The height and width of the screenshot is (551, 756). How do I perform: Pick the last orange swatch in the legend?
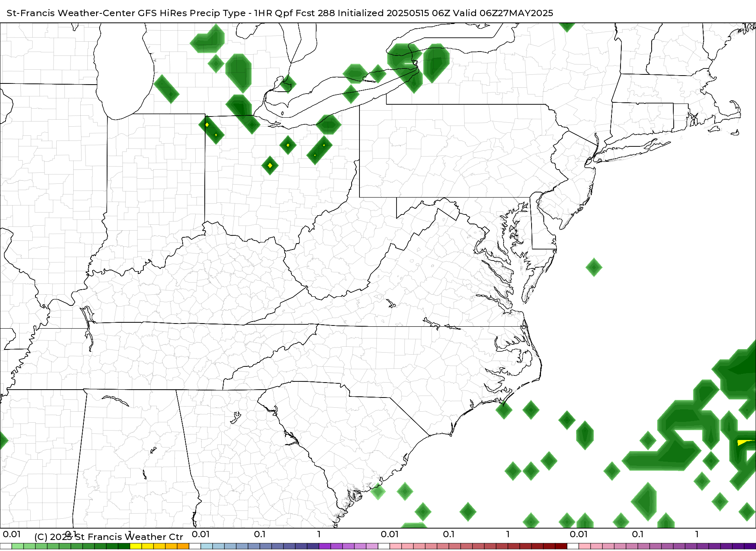(183, 546)
